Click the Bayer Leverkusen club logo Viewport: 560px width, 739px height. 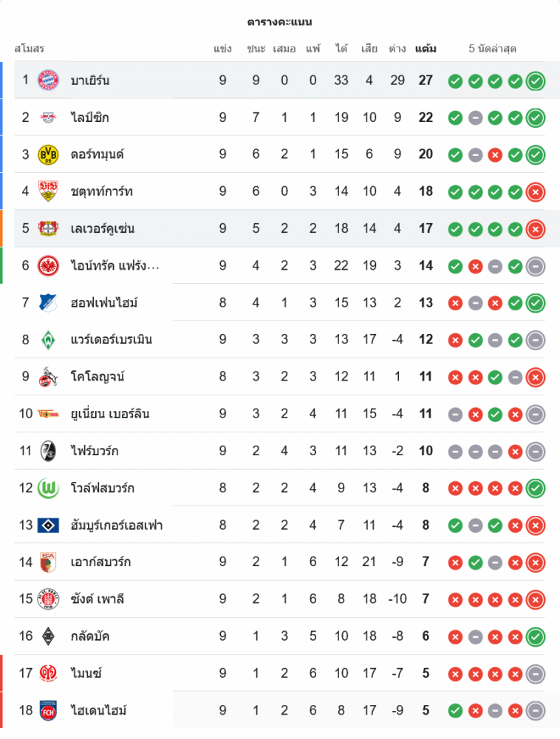pos(48,228)
